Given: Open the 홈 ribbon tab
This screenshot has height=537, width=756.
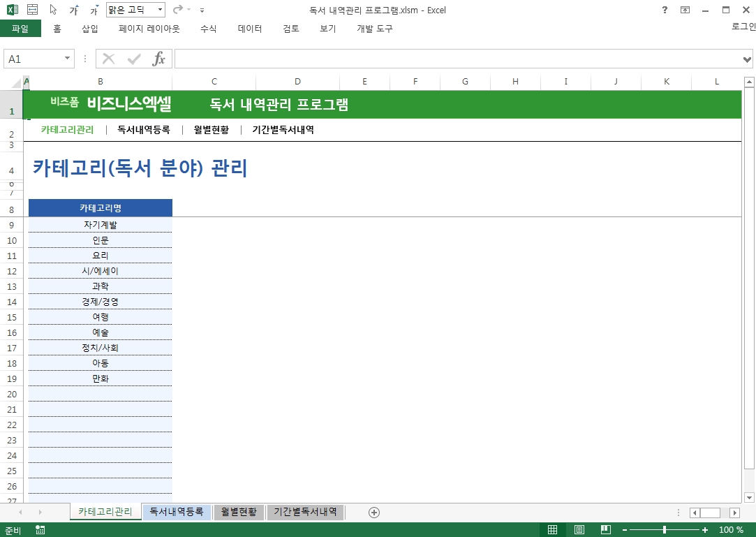Looking at the screenshot, I should coord(57,29).
